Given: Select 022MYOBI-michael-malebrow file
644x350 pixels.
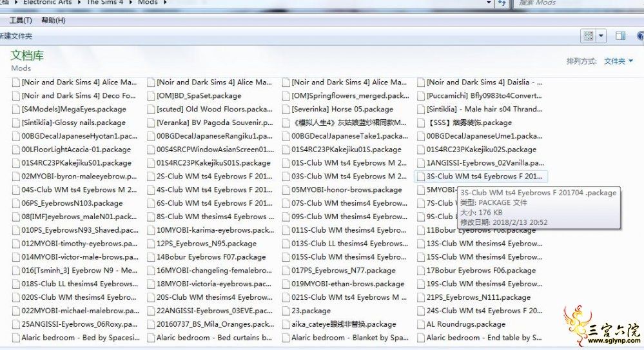Looking at the screenshot, I should coord(80,311).
